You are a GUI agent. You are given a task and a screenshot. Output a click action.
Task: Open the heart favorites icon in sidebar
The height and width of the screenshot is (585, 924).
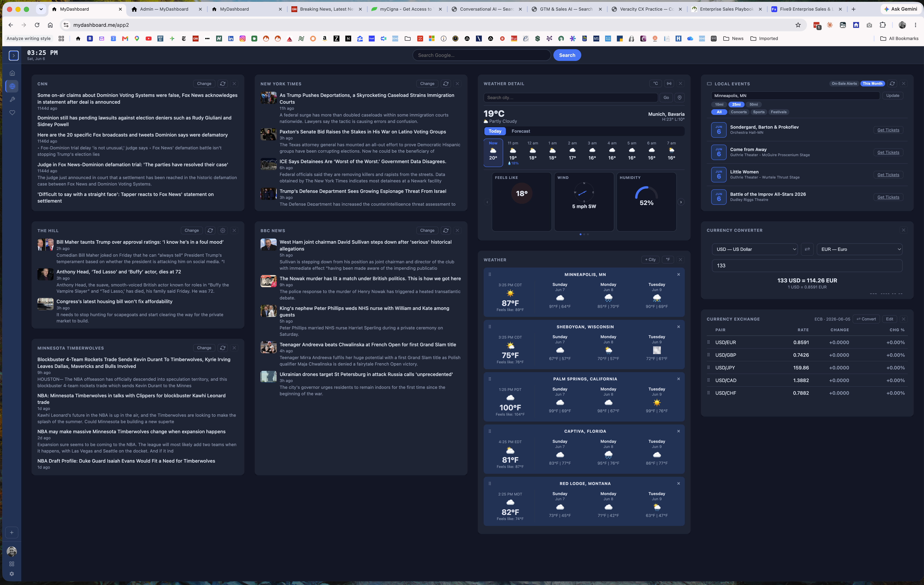[x=12, y=113]
